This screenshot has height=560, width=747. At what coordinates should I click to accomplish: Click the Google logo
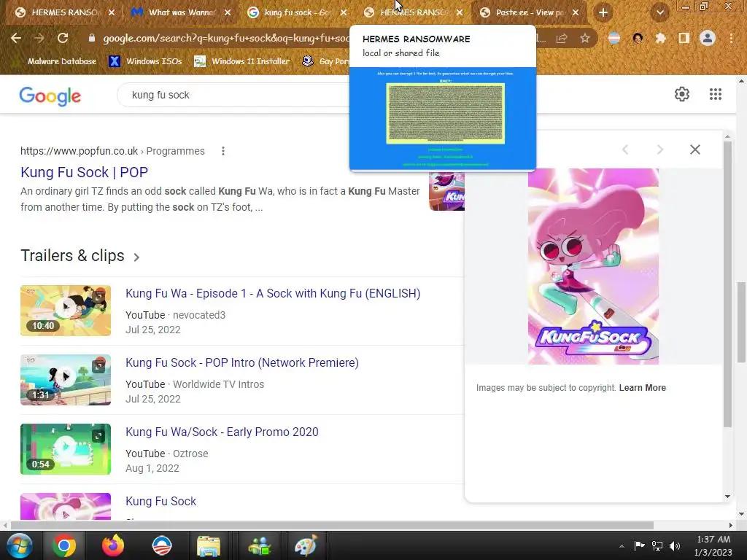(x=50, y=96)
